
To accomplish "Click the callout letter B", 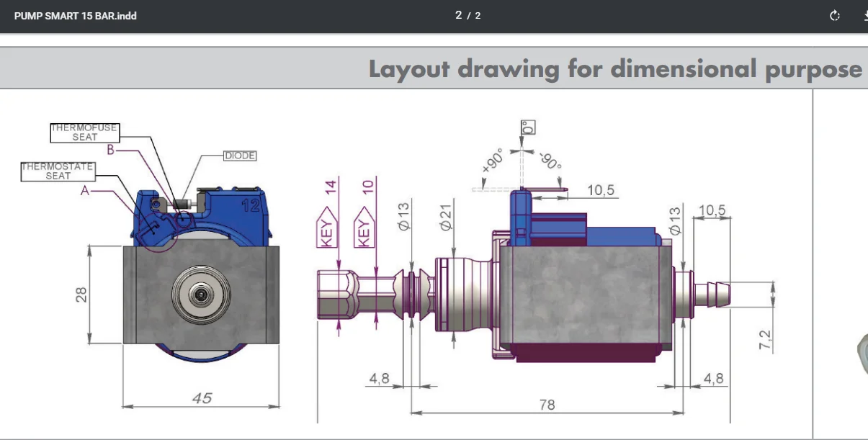I will 110,150.
